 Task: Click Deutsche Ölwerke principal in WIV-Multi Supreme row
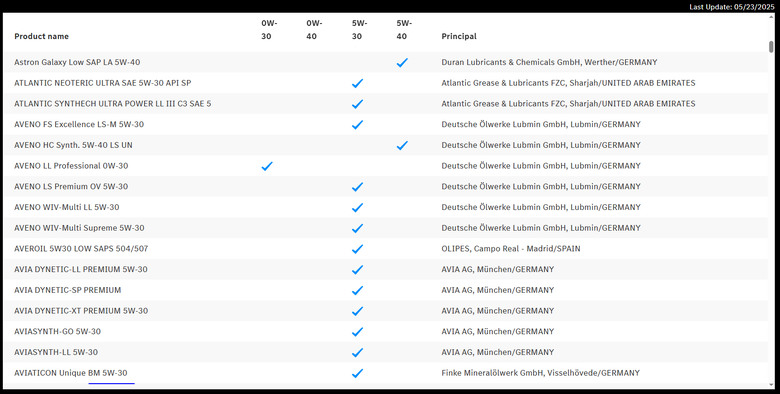(541, 228)
